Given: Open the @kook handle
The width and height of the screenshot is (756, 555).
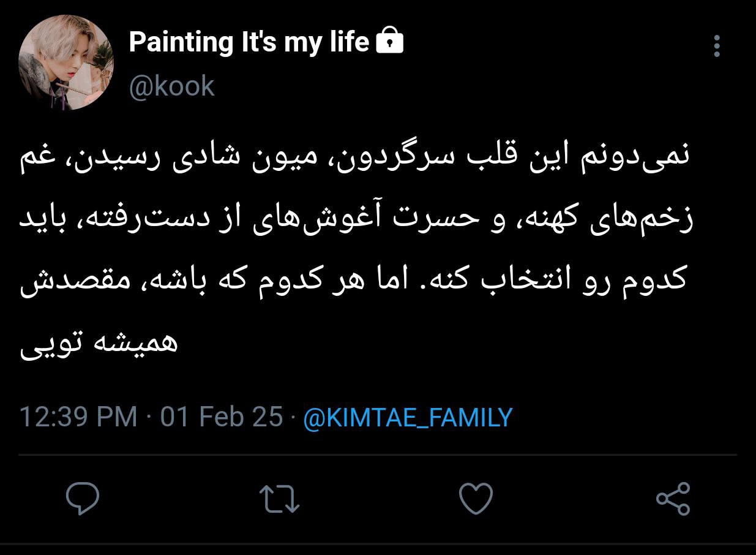Looking at the screenshot, I should coord(172,86).
